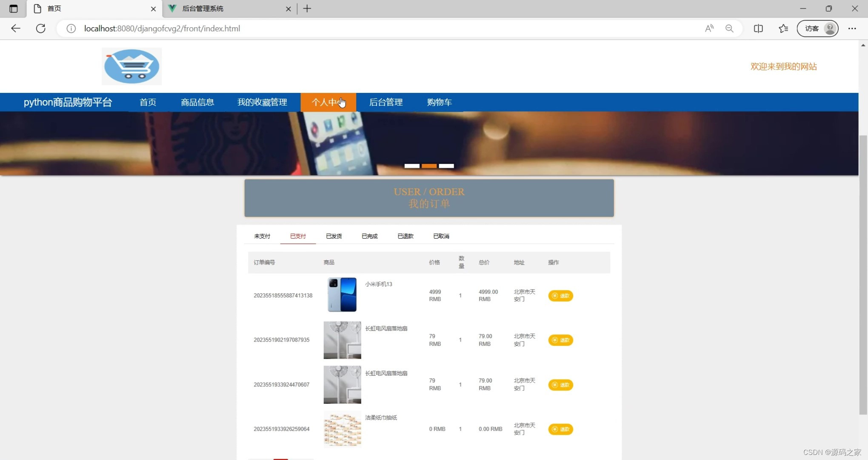Open the read aloud icon in address bar

(x=709, y=29)
